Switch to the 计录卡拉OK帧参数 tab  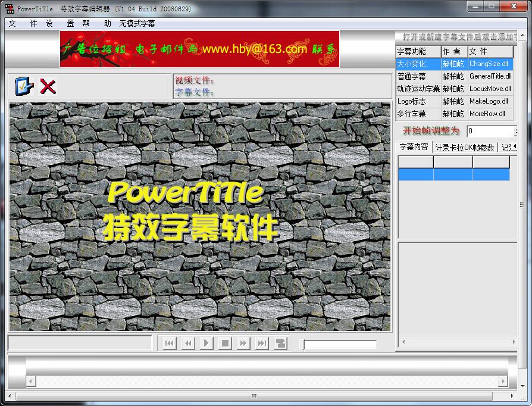[x=466, y=147]
